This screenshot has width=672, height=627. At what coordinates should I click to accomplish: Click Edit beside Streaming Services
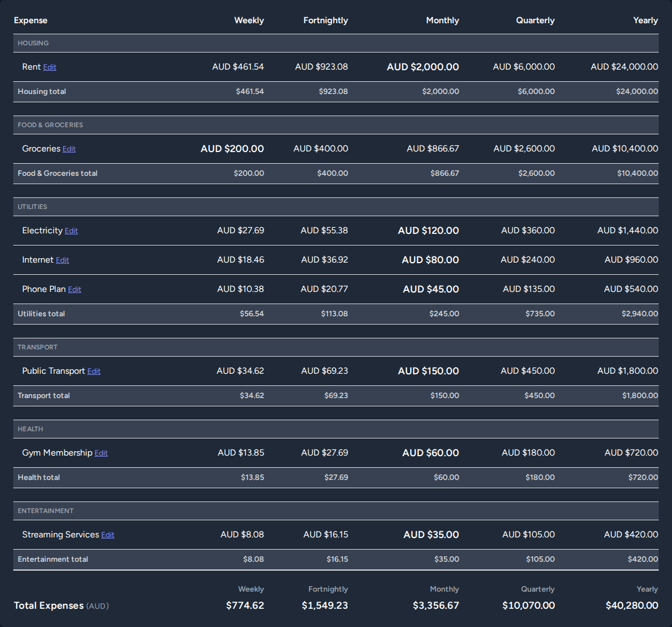pyautogui.click(x=108, y=535)
